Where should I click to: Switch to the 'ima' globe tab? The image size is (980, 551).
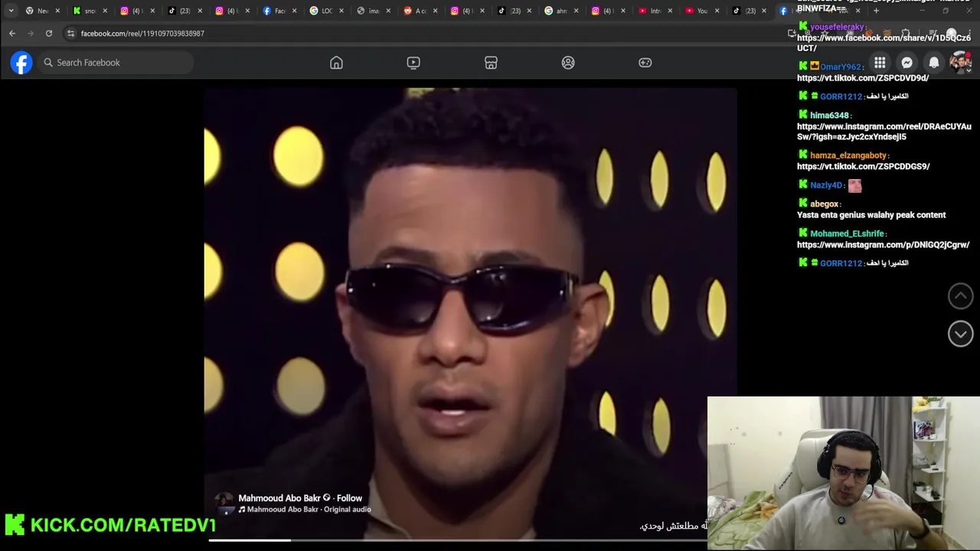374,11
